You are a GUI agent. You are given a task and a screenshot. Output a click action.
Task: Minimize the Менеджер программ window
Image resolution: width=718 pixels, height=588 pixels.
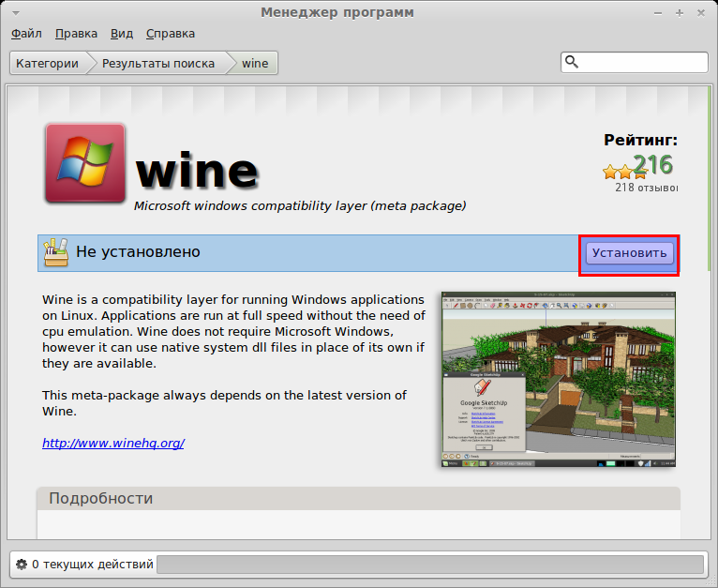click(658, 13)
